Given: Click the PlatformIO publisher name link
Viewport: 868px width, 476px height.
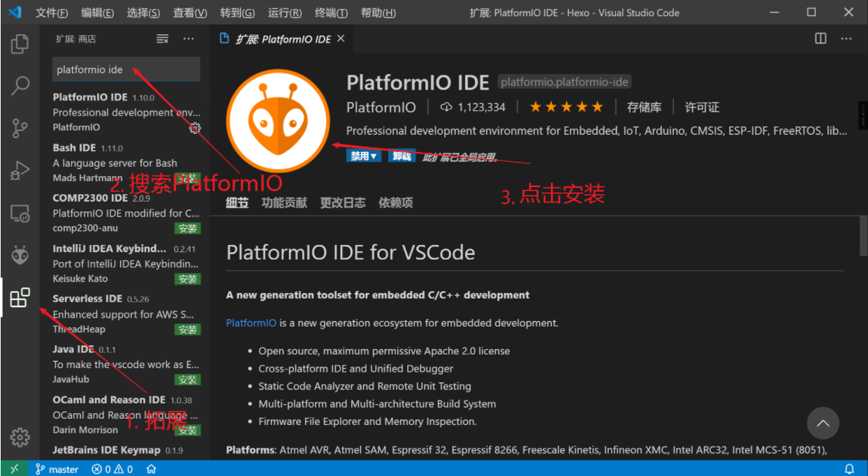Looking at the screenshot, I should point(381,107).
